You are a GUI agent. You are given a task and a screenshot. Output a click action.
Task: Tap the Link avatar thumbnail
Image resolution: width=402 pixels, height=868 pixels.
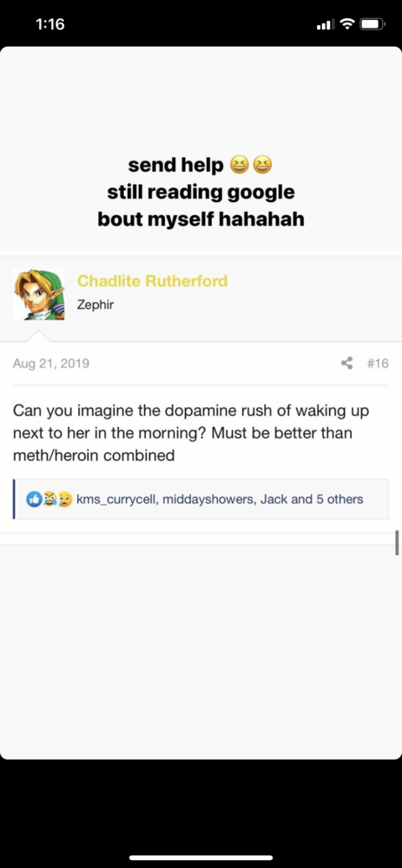click(x=39, y=294)
